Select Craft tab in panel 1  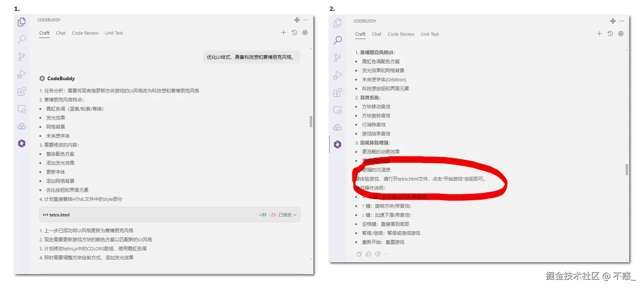(44, 33)
